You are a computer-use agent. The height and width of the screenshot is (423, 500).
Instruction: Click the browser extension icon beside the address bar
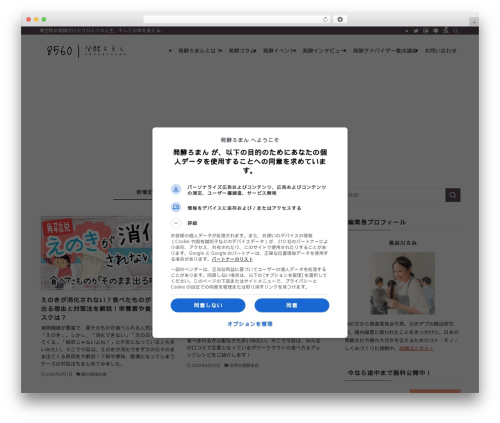[340, 19]
